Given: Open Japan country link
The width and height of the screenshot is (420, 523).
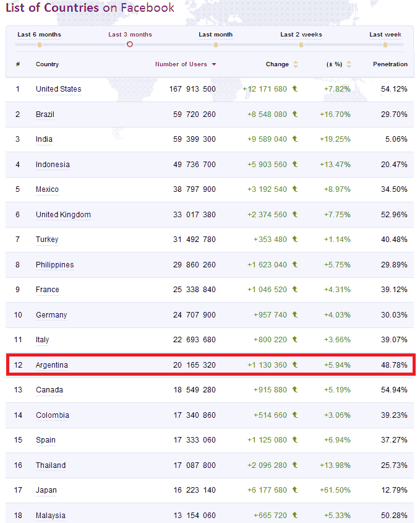Looking at the screenshot, I should 46,490.
